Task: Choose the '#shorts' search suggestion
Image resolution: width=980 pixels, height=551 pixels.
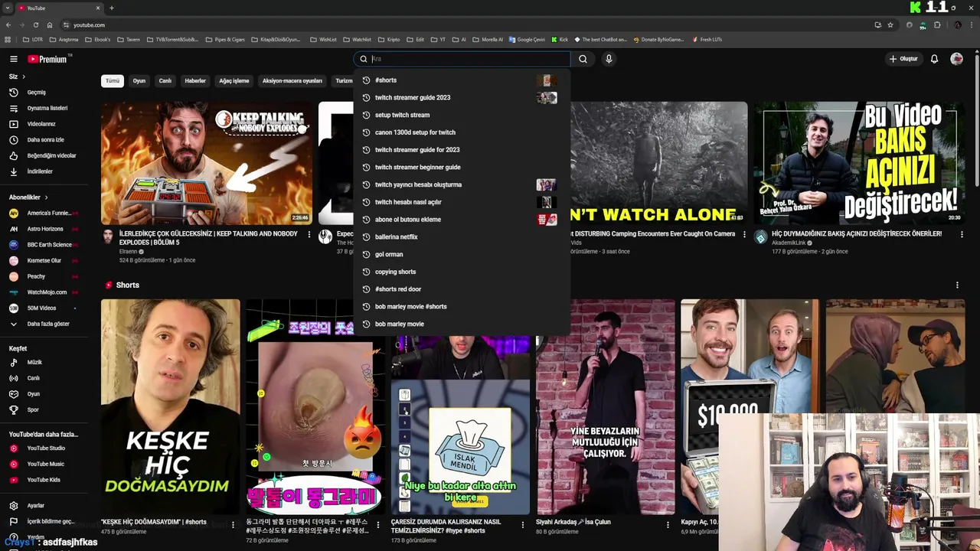Action: (462, 80)
